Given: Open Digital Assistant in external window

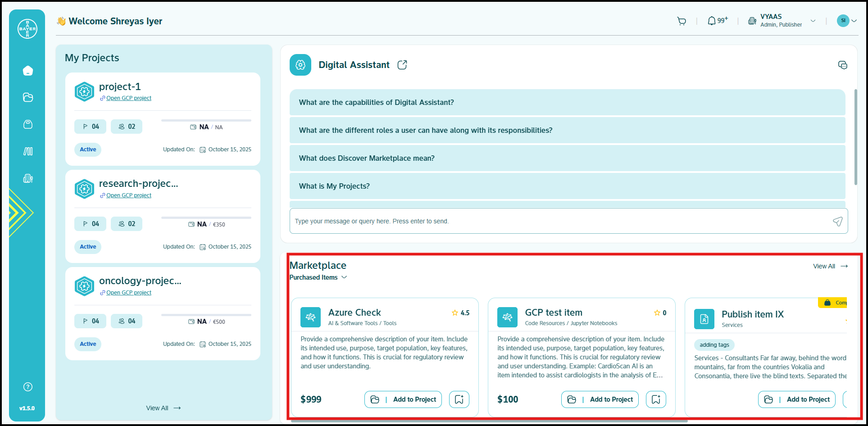Looking at the screenshot, I should 402,65.
